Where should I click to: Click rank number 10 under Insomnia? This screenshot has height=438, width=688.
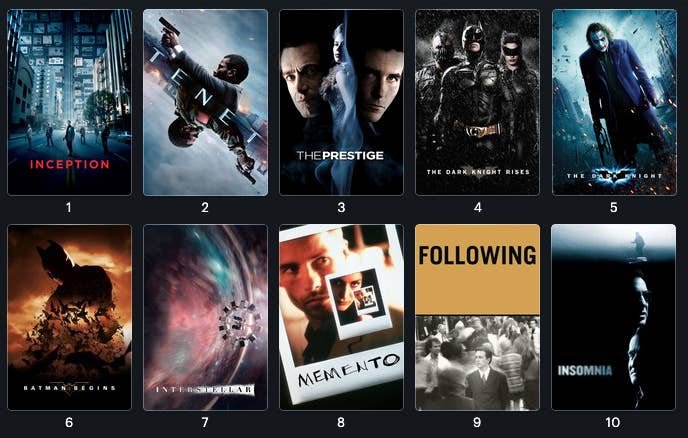(613, 423)
